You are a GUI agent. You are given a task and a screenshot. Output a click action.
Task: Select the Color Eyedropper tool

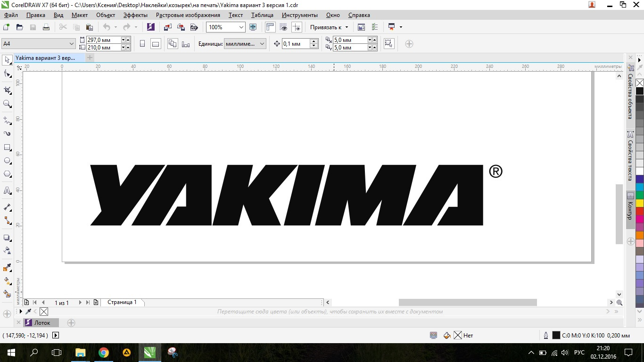(x=8, y=268)
